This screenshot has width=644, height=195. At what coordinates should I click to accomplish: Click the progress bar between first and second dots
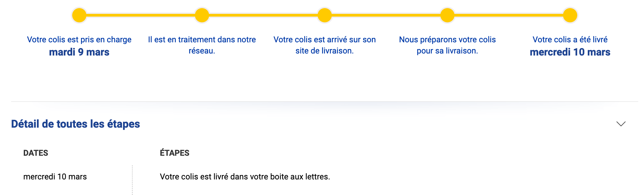point(141,15)
